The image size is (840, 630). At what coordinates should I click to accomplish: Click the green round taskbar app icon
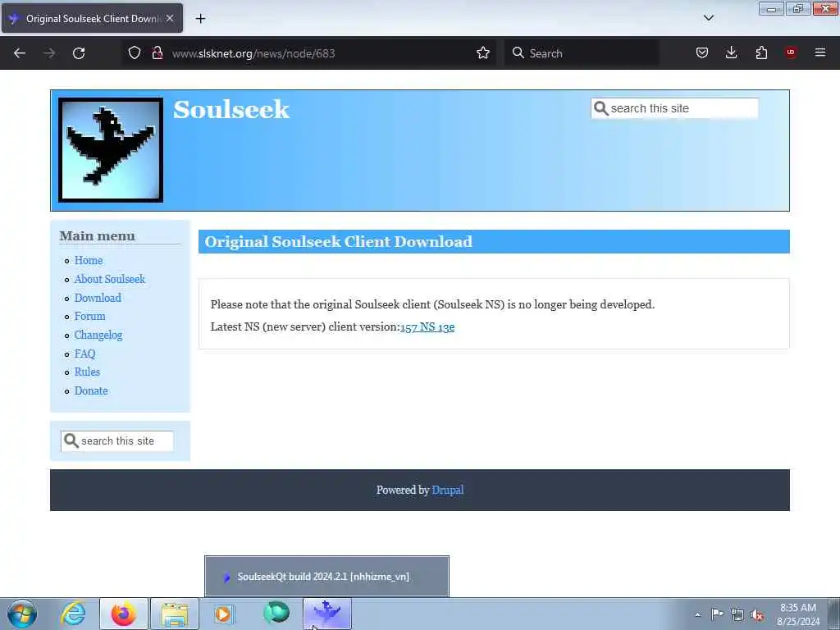coord(276,614)
